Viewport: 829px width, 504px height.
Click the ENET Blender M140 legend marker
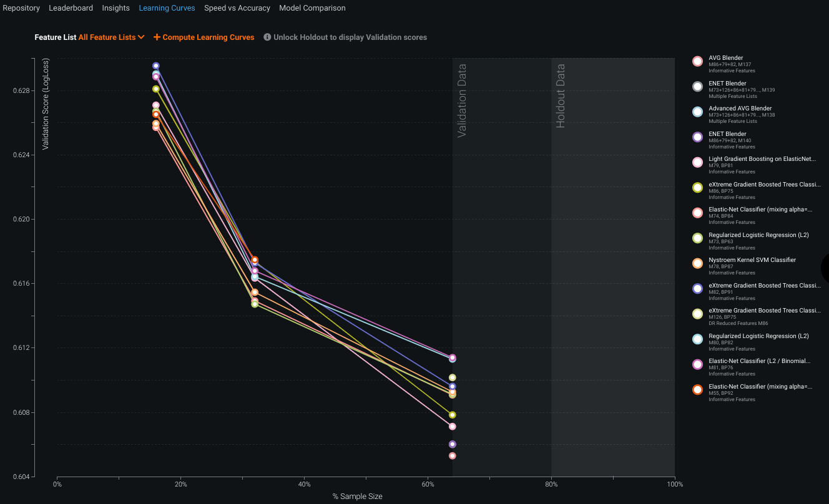coord(697,137)
